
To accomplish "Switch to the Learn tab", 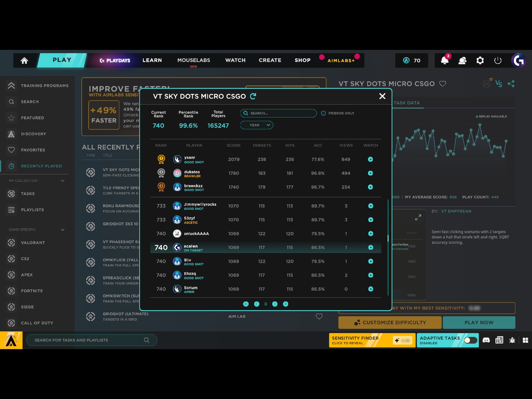I will point(152,60).
